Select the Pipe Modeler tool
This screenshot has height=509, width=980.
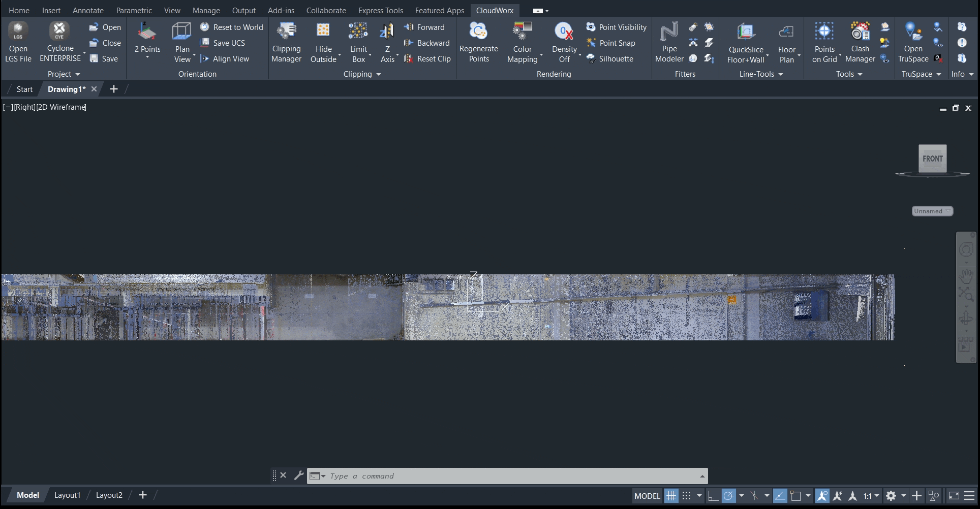click(x=668, y=43)
